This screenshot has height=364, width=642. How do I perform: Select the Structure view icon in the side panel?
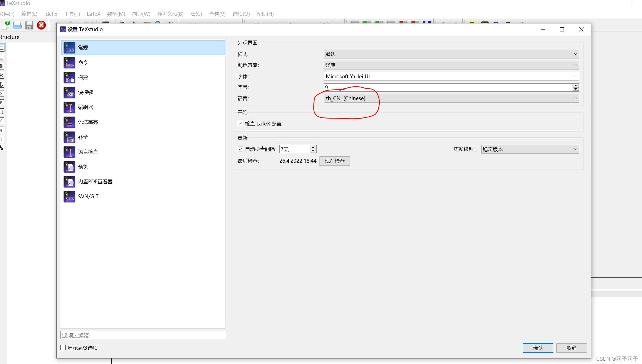point(2,48)
